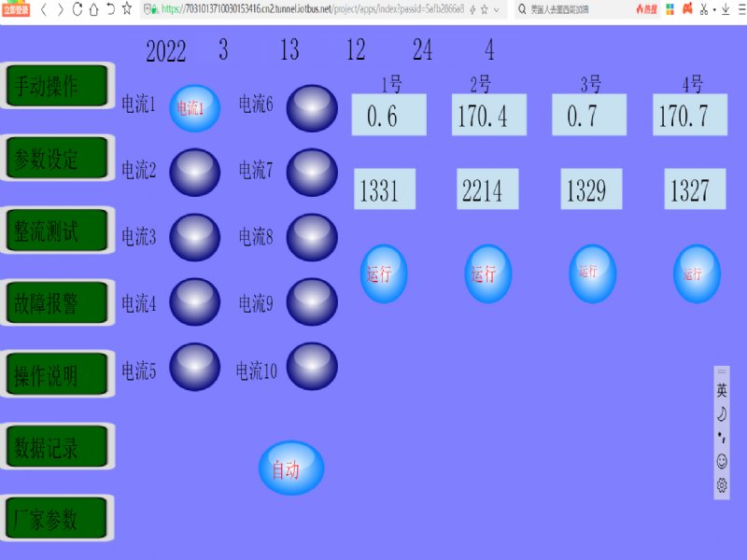
Task: Click the IME moon icon
Action: (x=722, y=413)
